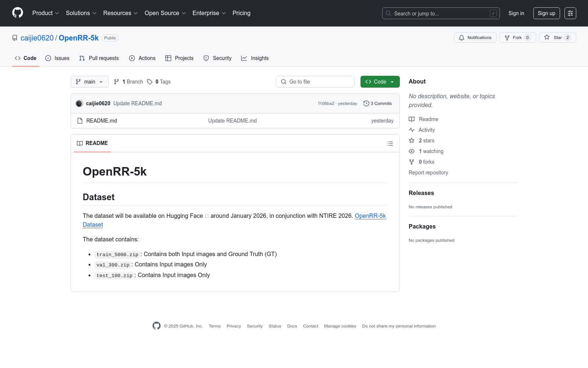This screenshot has width=588, height=368.
Task: View the 3 Commits history
Action: (377, 103)
